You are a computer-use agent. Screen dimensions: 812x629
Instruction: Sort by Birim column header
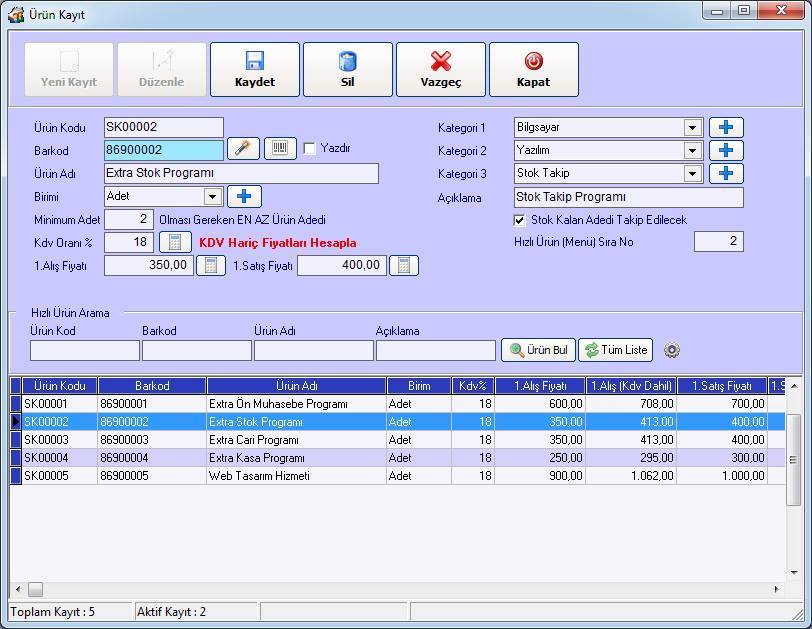[x=419, y=386]
